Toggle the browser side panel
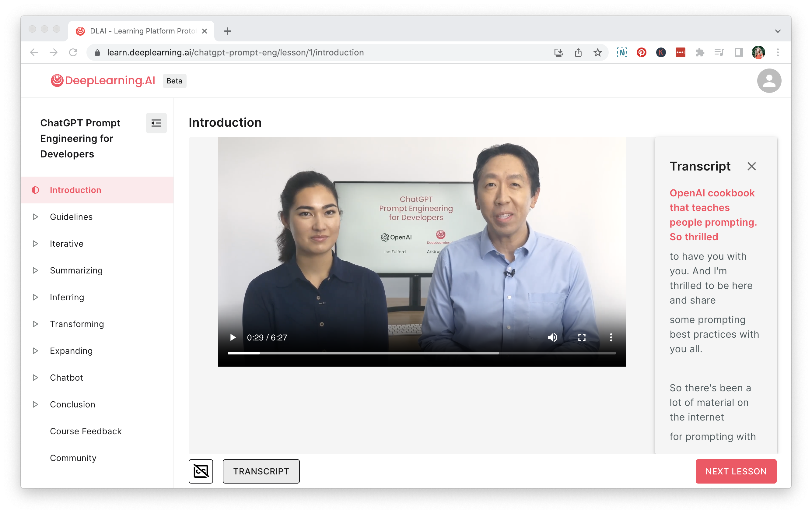The image size is (812, 514). point(738,52)
